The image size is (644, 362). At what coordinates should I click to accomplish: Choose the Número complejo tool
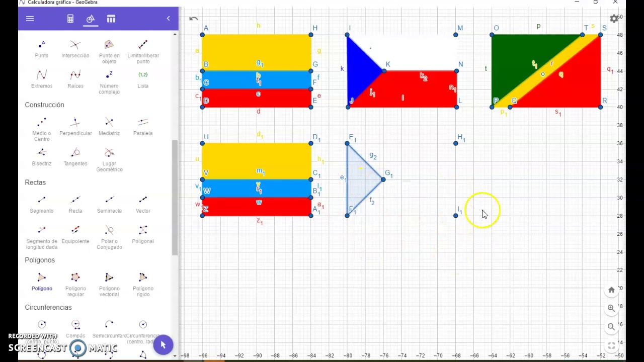pos(109,82)
